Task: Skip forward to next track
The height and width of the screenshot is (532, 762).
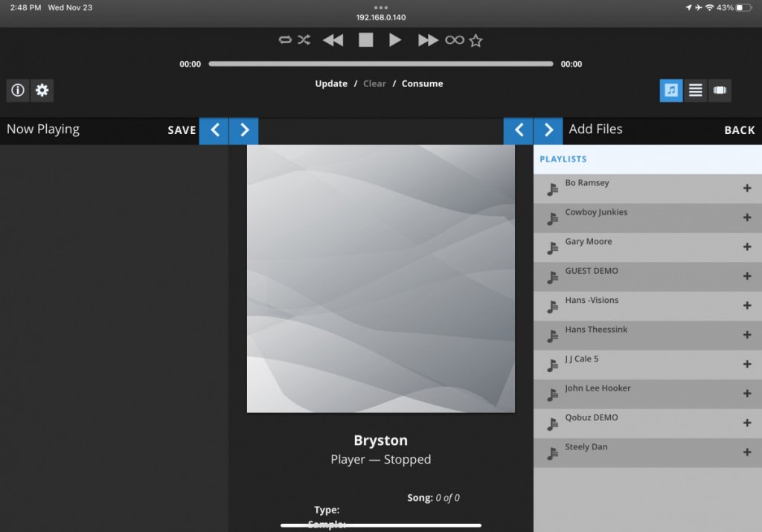Action: 428,40
